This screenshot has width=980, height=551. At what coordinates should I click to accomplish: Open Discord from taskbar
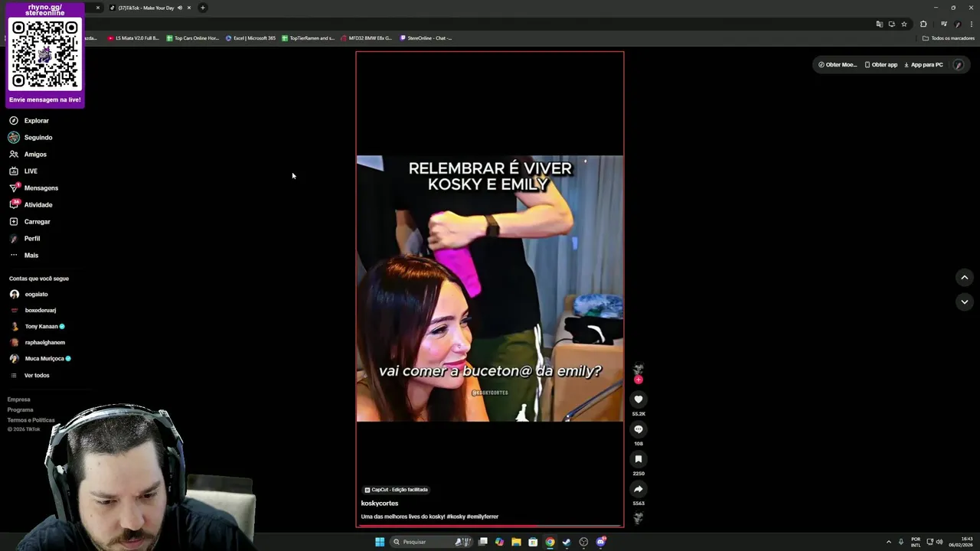[x=601, y=542]
